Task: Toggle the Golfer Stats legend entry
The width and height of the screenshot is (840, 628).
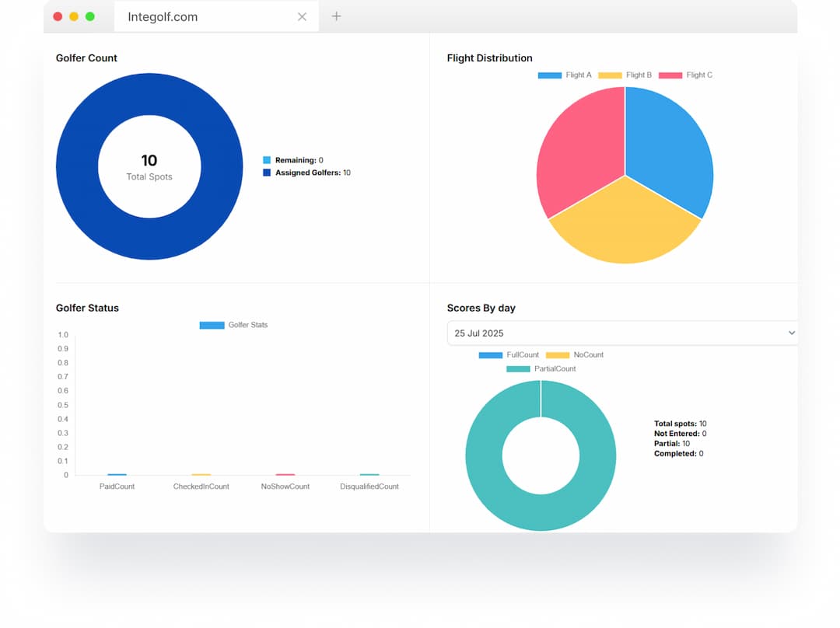Action: (x=233, y=325)
